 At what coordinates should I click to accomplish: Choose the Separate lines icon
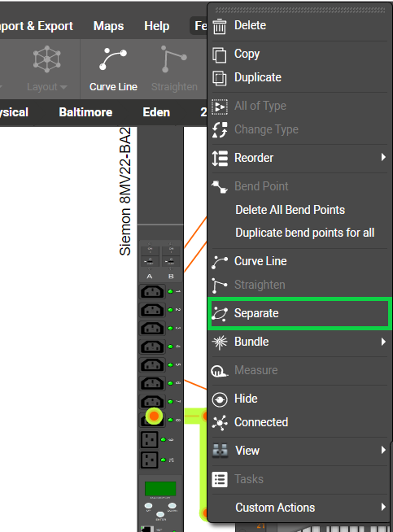point(219,313)
